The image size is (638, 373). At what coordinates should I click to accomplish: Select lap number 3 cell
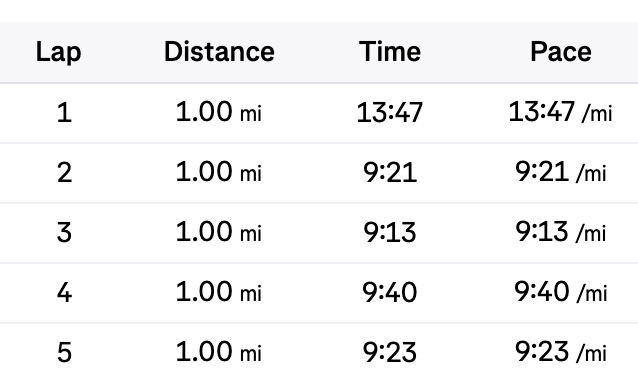click(64, 232)
